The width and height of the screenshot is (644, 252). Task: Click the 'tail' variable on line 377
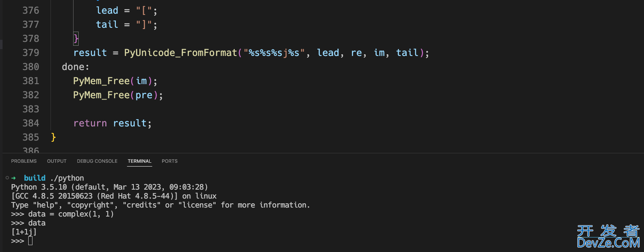107,24
